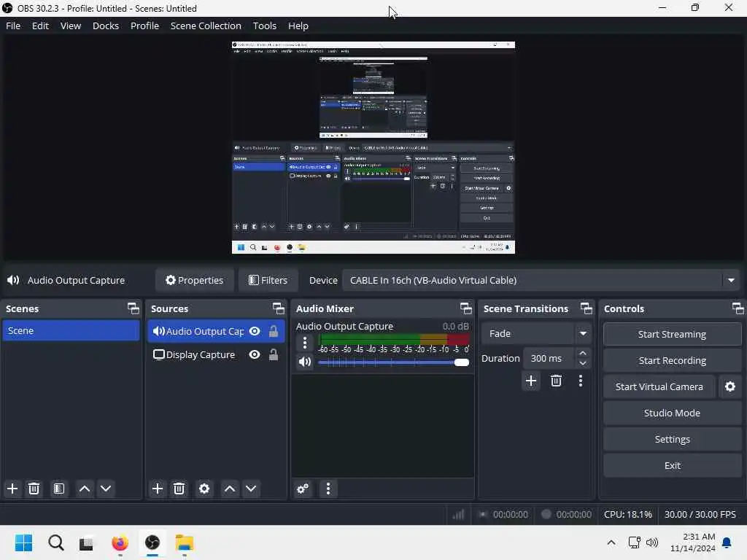Lock the Display Capture source
This screenshot has height=560, width=747.
pos(274,355)
